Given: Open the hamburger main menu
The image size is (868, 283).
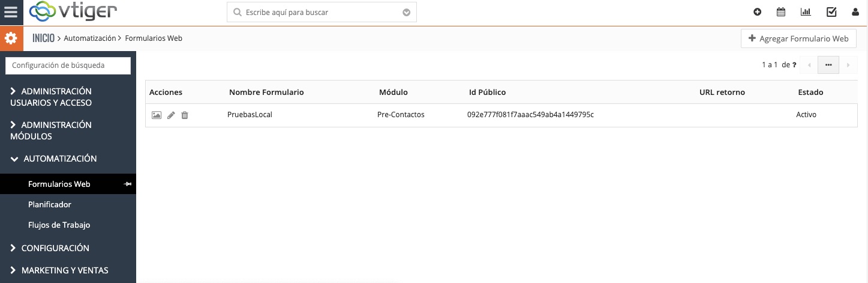Looking at the screenshot, I should pyautogui.click(x=11, y=12).
